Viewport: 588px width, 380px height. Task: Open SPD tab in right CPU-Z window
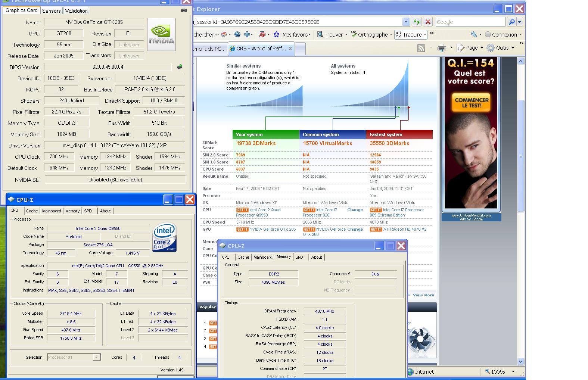(x=299, y=257)
